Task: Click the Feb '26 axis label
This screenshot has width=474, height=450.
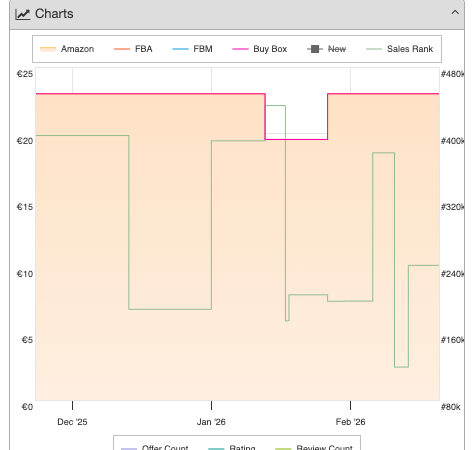Action: (x=350, y=422)
